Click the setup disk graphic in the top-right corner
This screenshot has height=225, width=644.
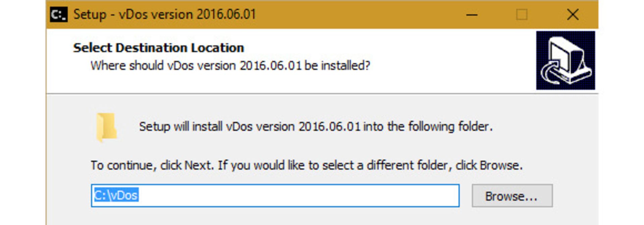click(566, 60)
